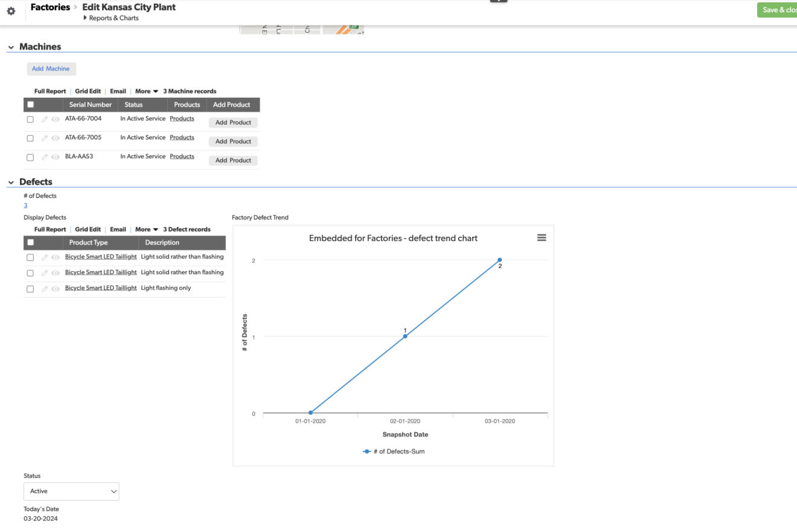
Task: Click eye view icon for ATA-66-7005
Action: coord(56,138)
